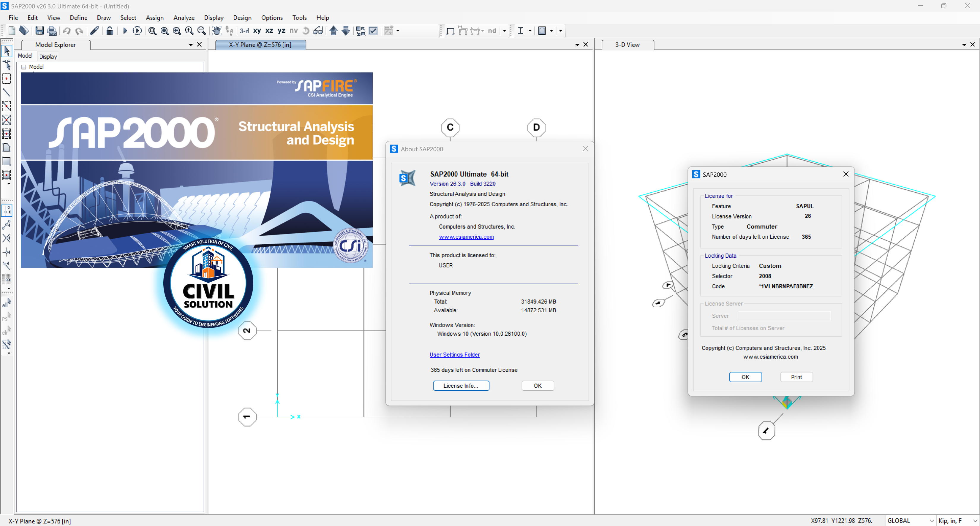980x526 pixels.
Task: Click the Run Analysis button on toolbar
Action: (125, 31)
